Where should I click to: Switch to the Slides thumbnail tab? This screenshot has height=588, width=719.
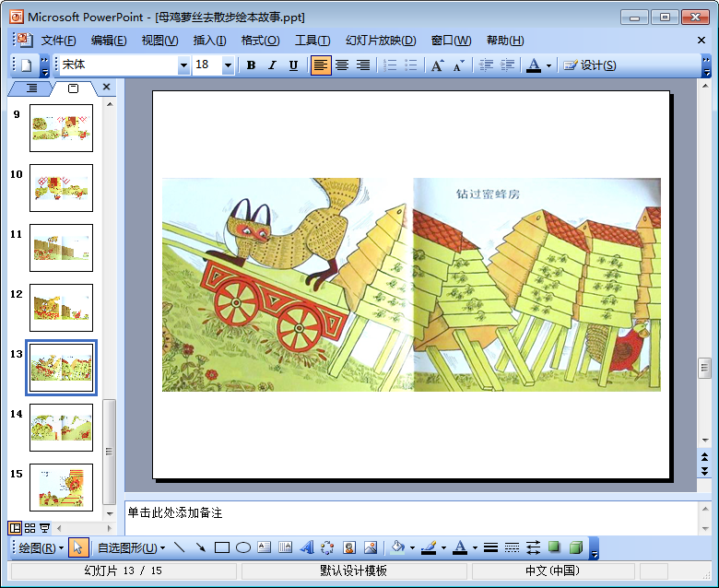tap(74, 88)
